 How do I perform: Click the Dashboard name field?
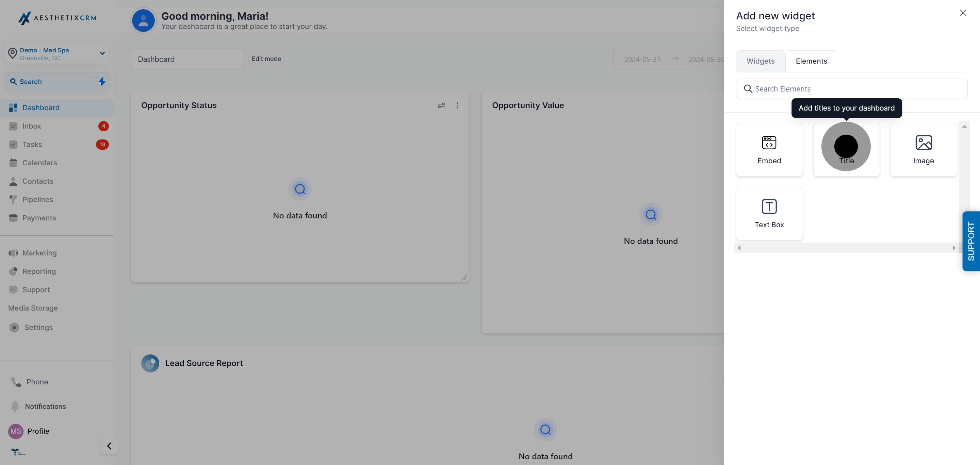[x=187, y=59]
